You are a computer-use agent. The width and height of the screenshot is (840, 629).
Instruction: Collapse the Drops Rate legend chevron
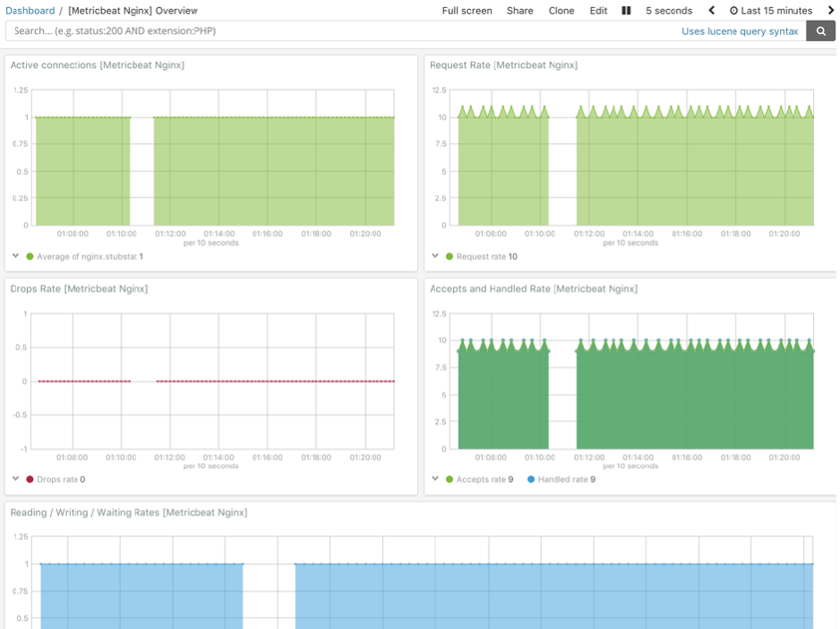click(x=15, y=478)
